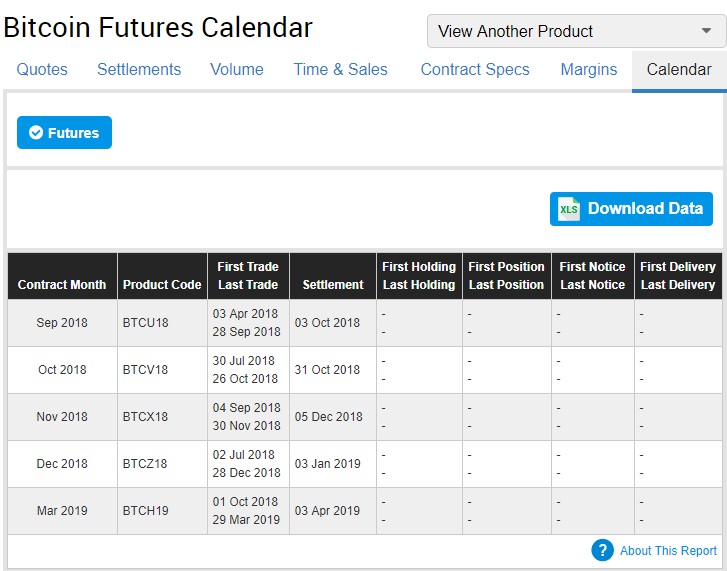
Task: Go to the Time & Sales tab
Action: [x=340, y=70]
